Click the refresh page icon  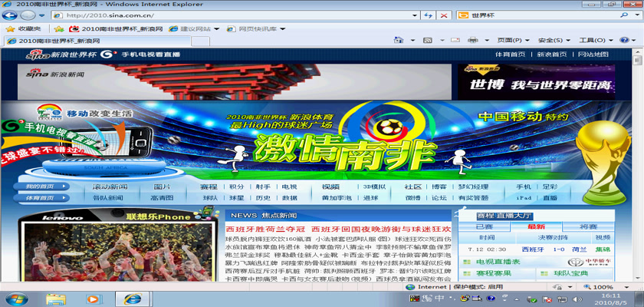pos(426,15)
